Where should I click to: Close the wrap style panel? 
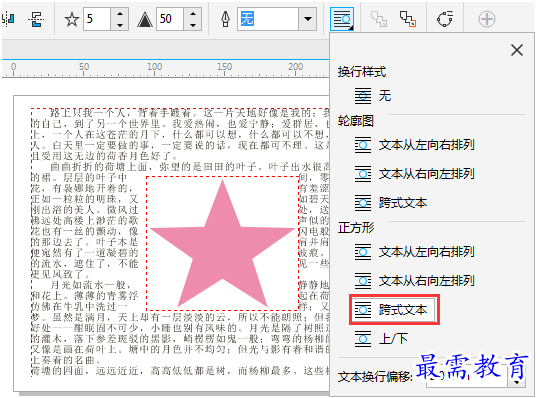point(517,50)
